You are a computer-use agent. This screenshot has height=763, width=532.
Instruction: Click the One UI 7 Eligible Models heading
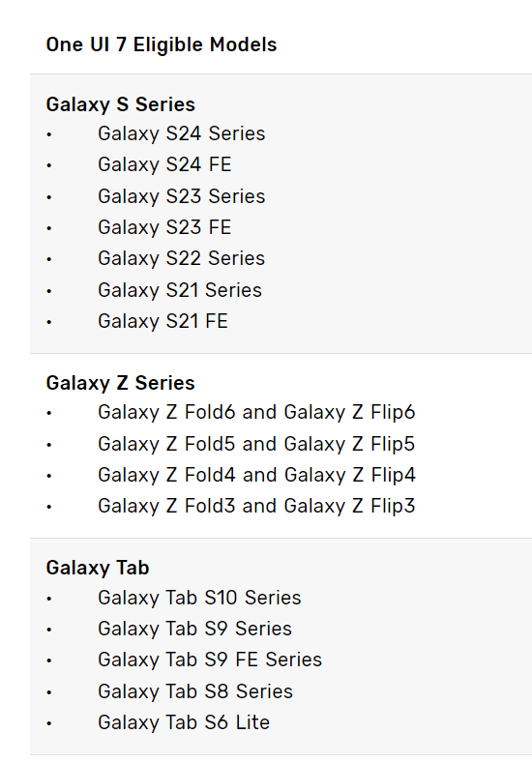pos(162,44)
